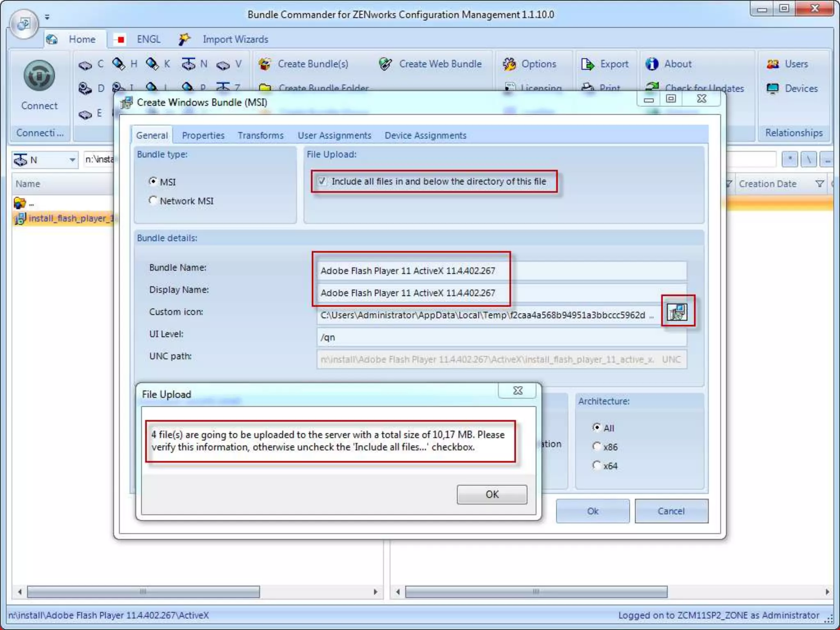Viewport: 840px width, 630px height.
Task: Open Creation Date column filter
Action: tap(819, 184)
